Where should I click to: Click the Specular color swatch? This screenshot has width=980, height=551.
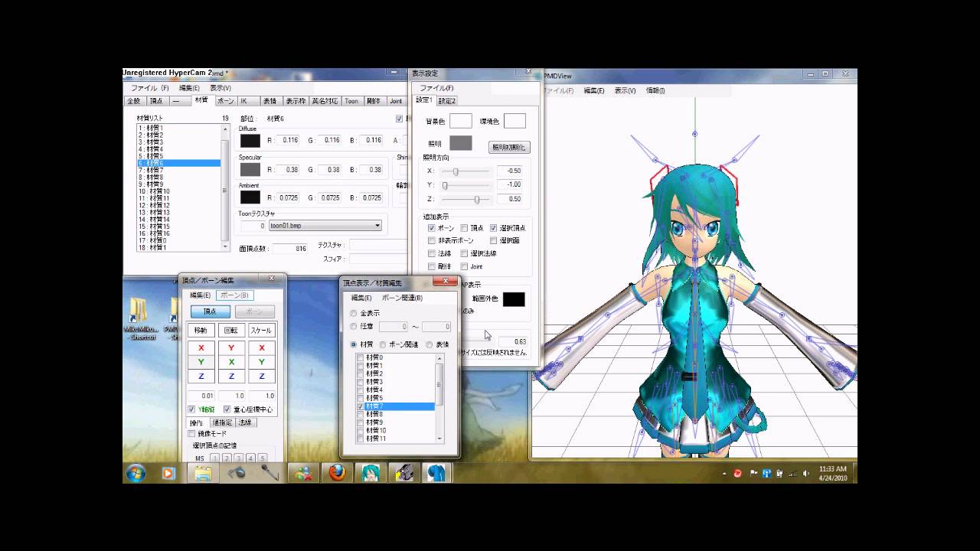click(x=250, y=169)
